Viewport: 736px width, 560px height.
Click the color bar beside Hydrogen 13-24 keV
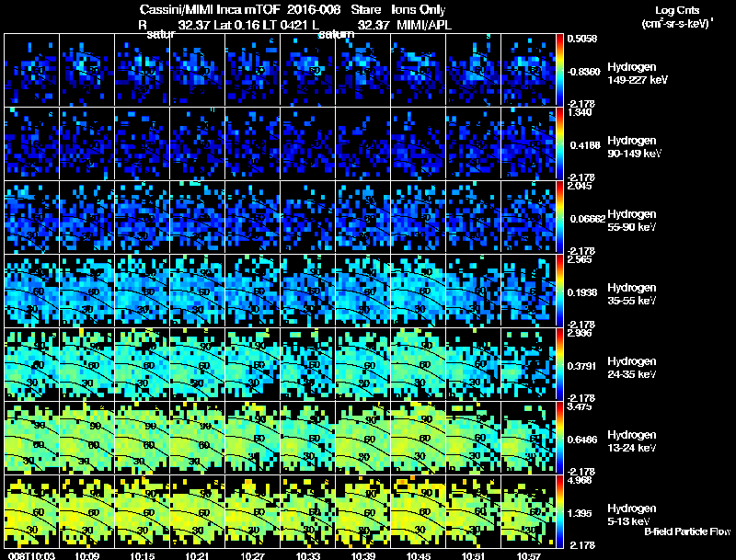tap(559, 438)
